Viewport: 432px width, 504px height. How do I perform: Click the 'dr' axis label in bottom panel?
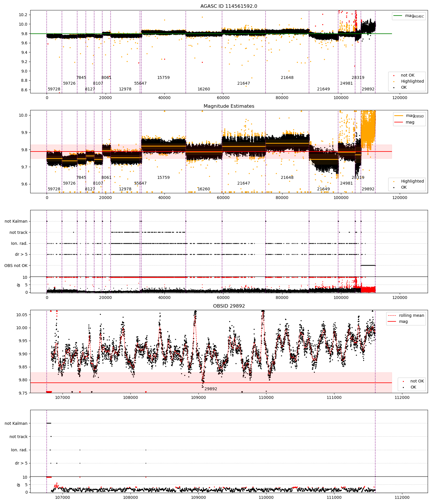tap(19, 485)
